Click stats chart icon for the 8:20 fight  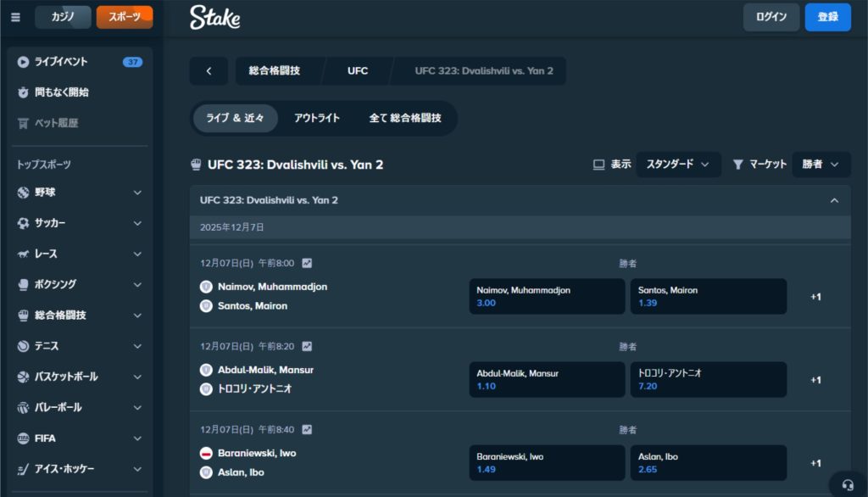click(x=307, y=347)
